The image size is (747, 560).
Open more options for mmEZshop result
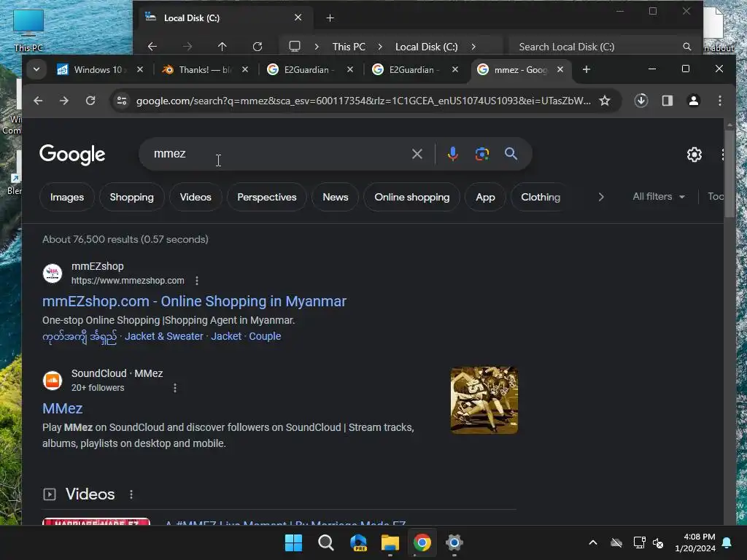(x=197, y=281)
